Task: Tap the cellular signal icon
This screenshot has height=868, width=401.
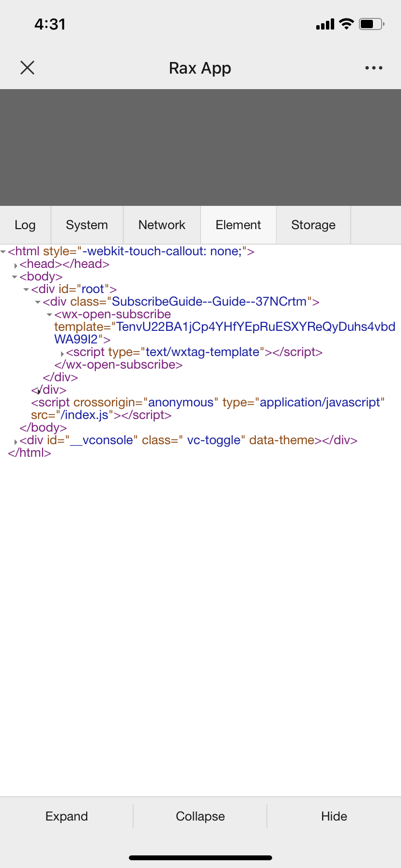Action: coord(325,24)
